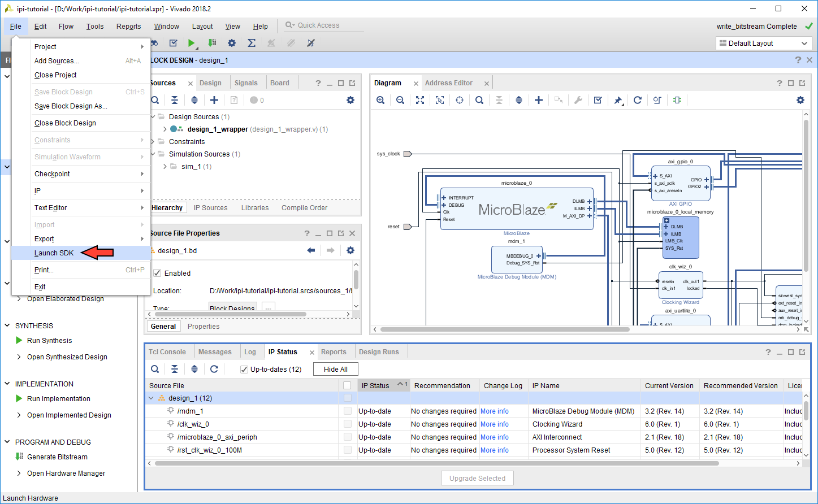Image resolution: width=818 pixels, height=504 pixels.
Task: Select the MicroBlaze block in the diagram
Action: 517,209
